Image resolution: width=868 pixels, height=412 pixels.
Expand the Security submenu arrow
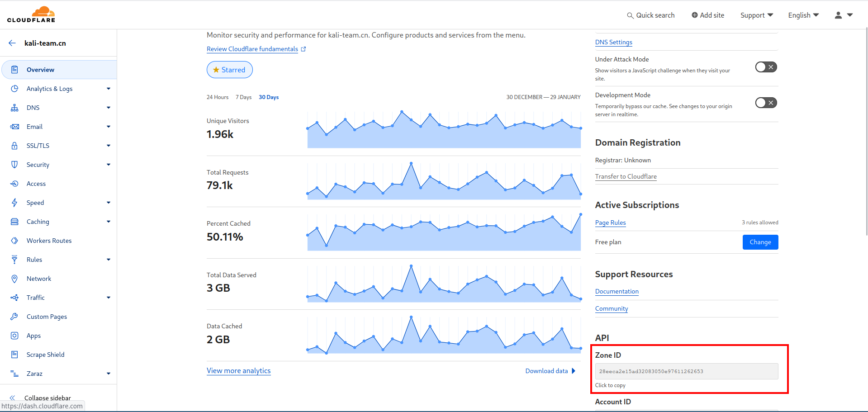pyautogui.click(x=109, y=165)
